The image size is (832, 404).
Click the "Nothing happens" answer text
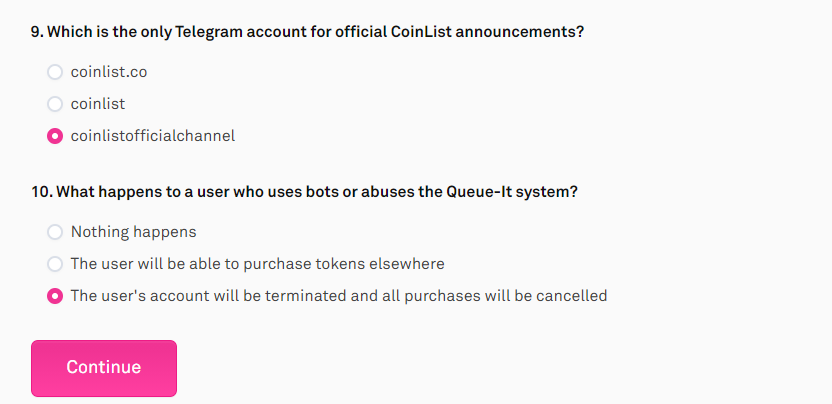(x=133, y=232)
